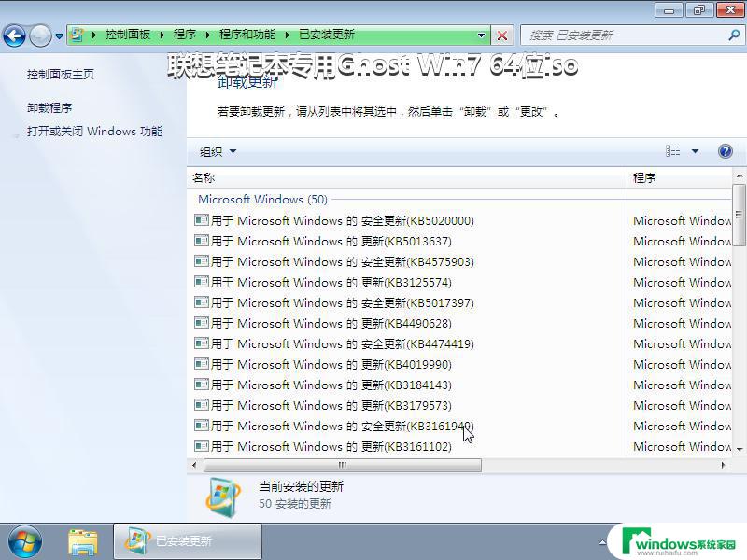This screenshot has width=747, height=560.
Task: Click the Back navigation arrow button
Action: click(x=15, y=35)
